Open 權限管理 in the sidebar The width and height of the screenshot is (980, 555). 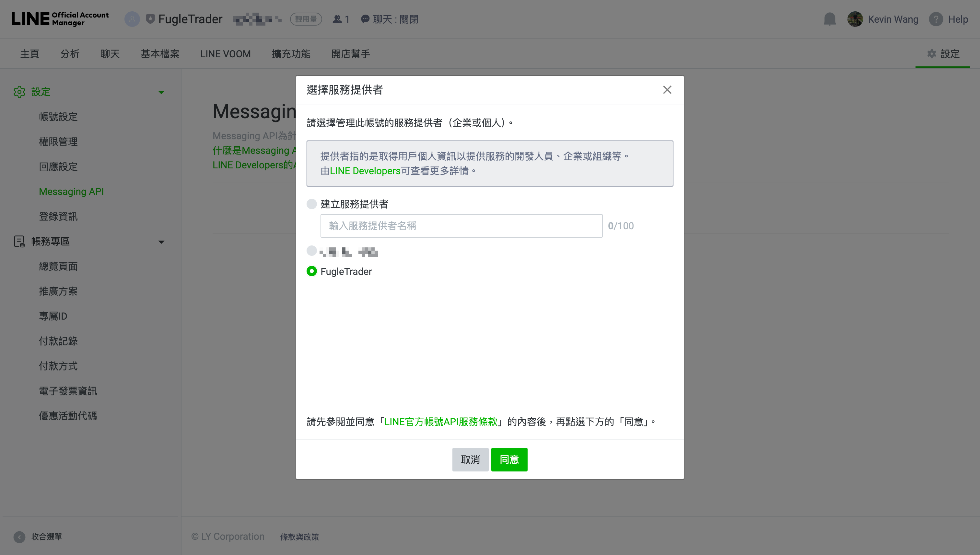point(58,142)
